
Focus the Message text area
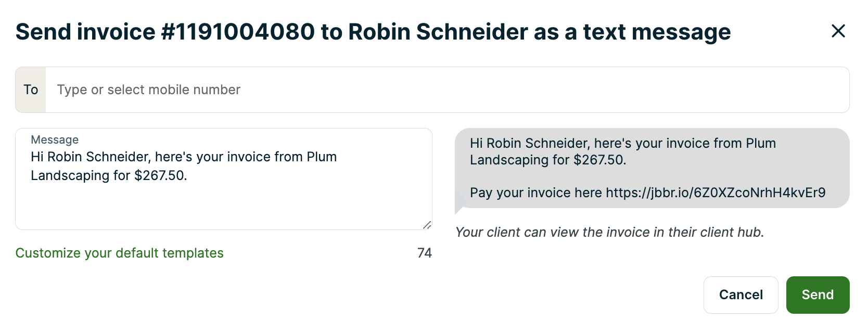point(224,203)
